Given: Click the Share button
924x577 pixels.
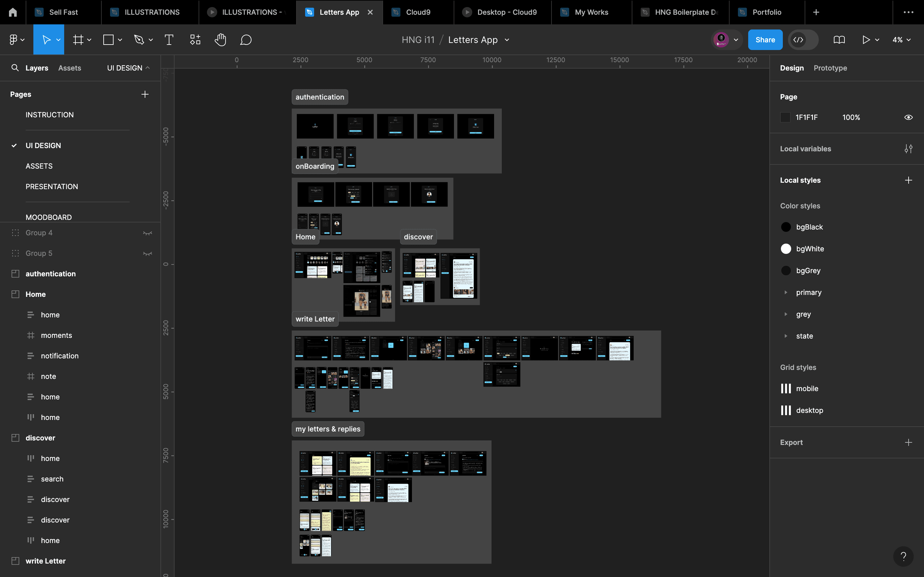Looking at the screenshot, I should pos(765,40).
